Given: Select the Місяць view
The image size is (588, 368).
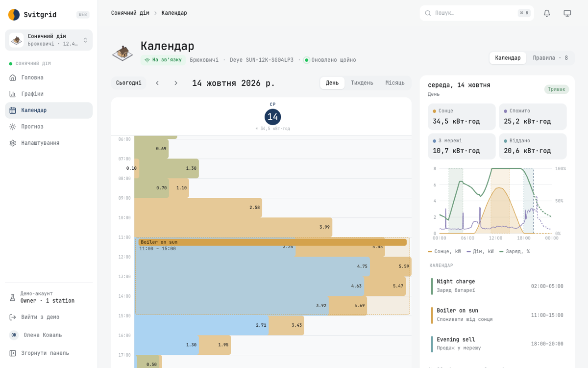Looking at the screenshot, I should pyautogui.click(x=395, y=83).
